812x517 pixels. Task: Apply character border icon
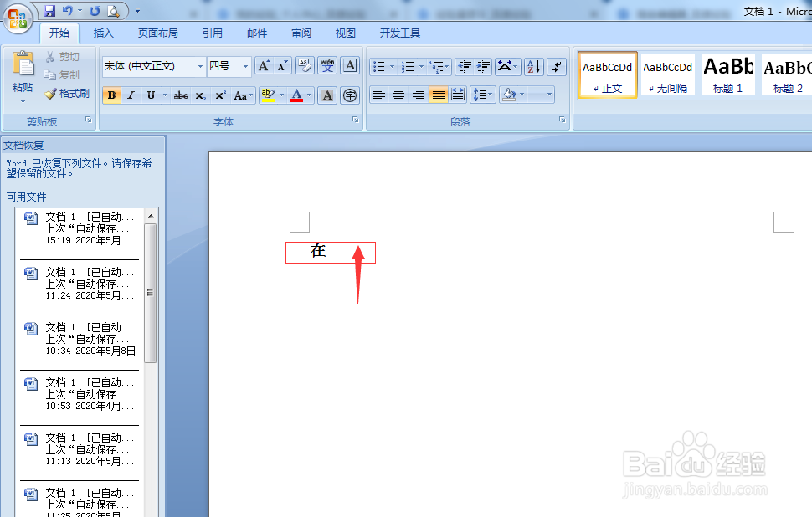click(x=350, y=66)
